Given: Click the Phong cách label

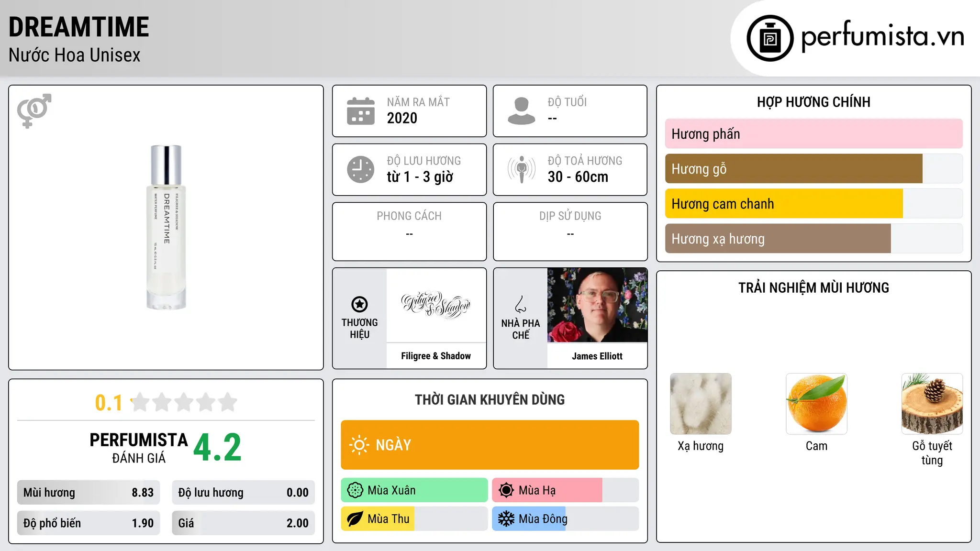Looking at the screenshot, I should tap(409, 216).
